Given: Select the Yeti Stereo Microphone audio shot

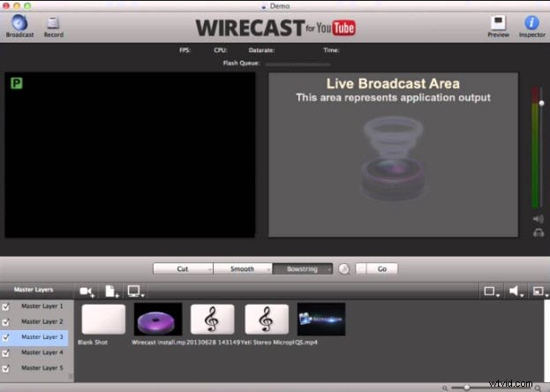Looking at the screenshot, I should [x=267, y=319].
